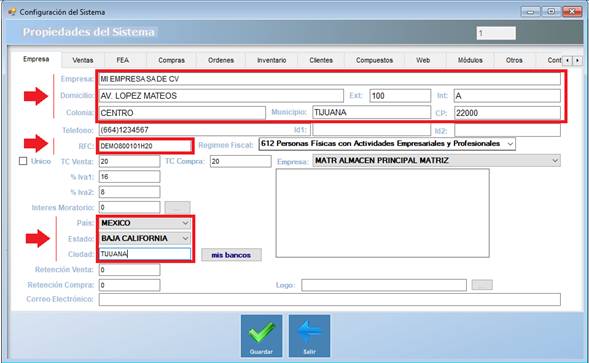Click the Configuración del Sistema title bar icon
This screenshot has height=363, width=589.
(12, 12)
